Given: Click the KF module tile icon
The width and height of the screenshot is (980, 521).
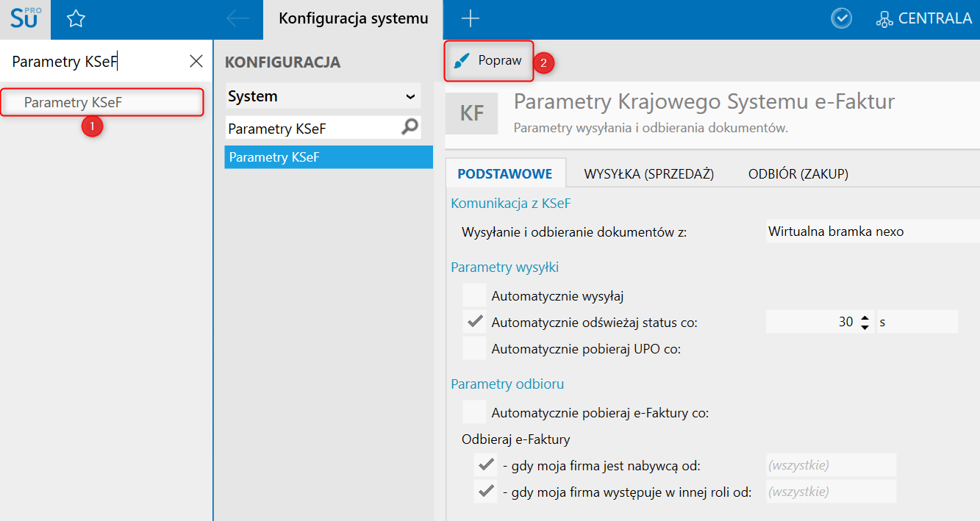Looking at the screenshot, I should (x=471, y=113).
